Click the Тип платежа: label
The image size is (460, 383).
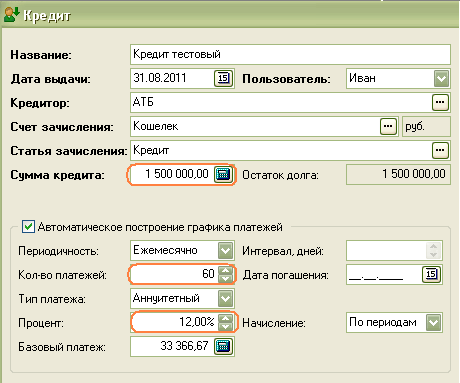(x=52, y=299)
